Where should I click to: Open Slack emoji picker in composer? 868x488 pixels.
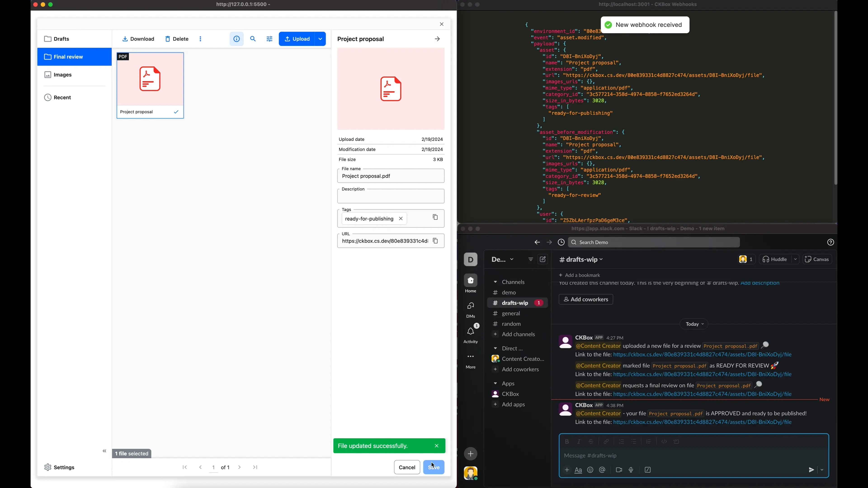coord(590,470)
